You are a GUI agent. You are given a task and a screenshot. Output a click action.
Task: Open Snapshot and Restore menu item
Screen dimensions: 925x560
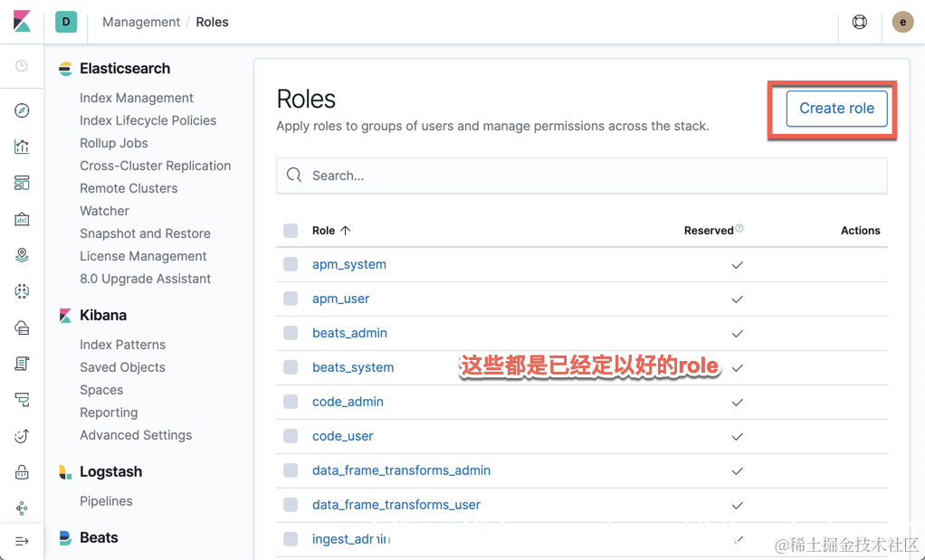click(x=145, y=233)
